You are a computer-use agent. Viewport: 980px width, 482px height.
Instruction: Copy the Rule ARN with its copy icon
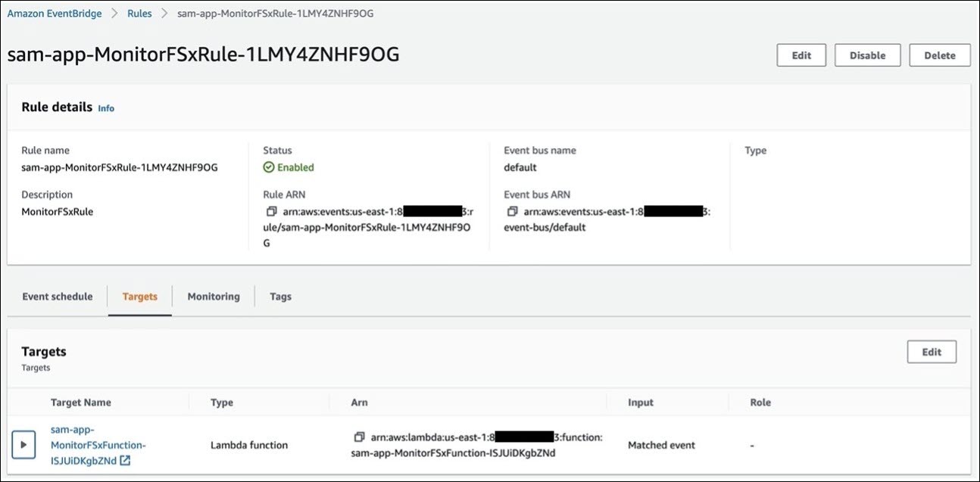point(272,211)
